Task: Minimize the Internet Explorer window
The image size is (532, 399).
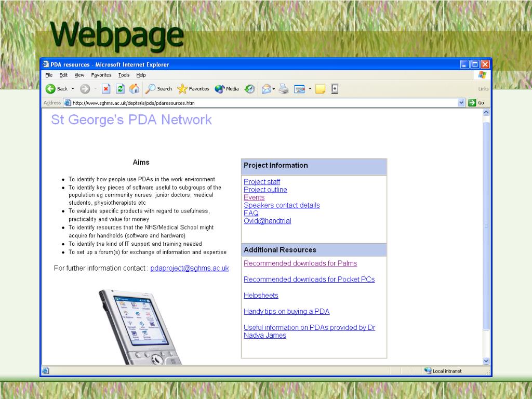Action: (x=465, y=64)
